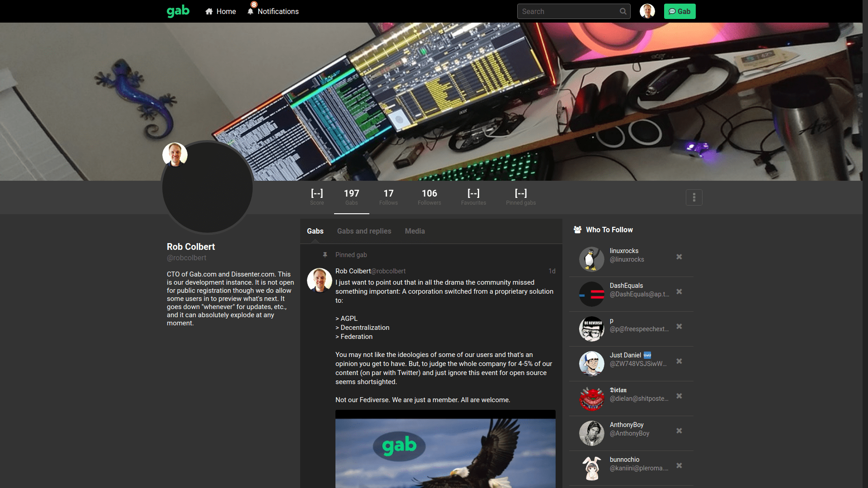Open Rob Colbert's avatar on pinned post
This screenshot has width=868, height=488.
pyautogui.click(x=320, y=280)
